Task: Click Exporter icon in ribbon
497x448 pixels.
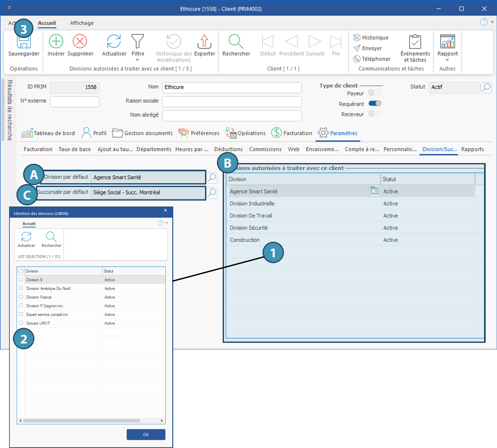Action: click(204, 41)
